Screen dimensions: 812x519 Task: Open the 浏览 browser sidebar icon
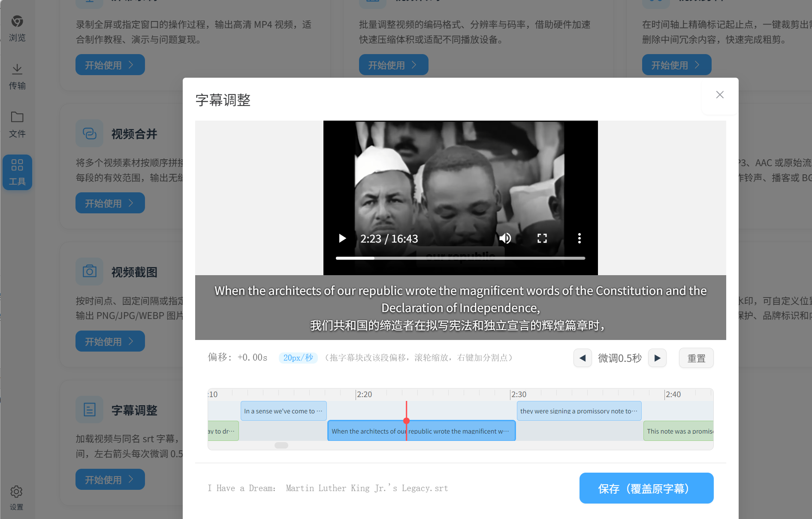pyautogui.click(x=17, y=28)
